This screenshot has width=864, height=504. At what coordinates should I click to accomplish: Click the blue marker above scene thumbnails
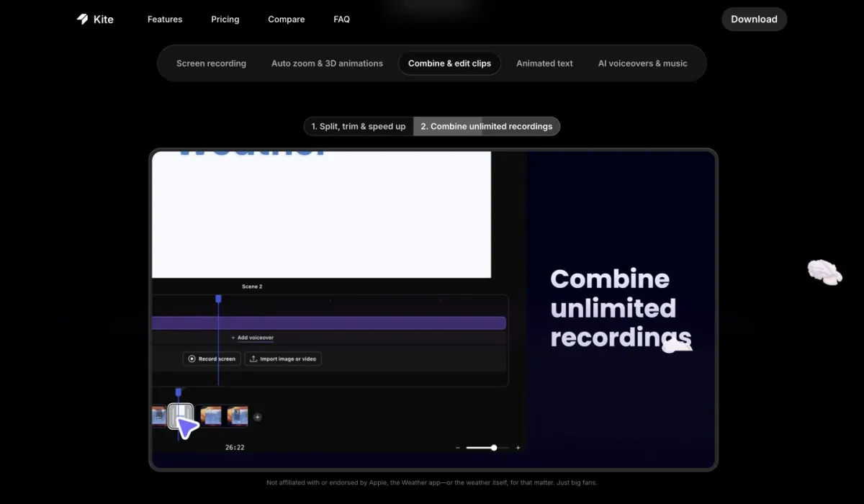[179, 392]
